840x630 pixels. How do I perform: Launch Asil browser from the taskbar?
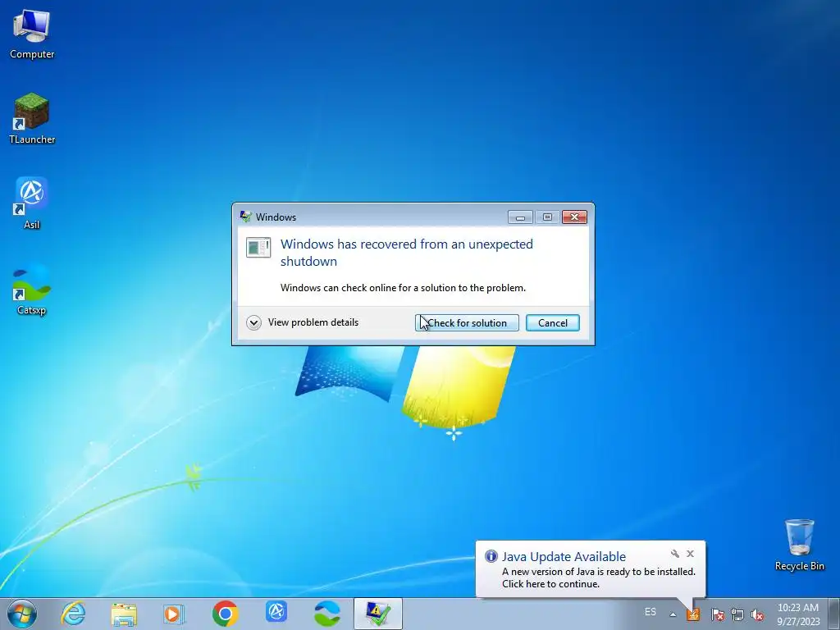pyautogui.click(x=276, y=612)
